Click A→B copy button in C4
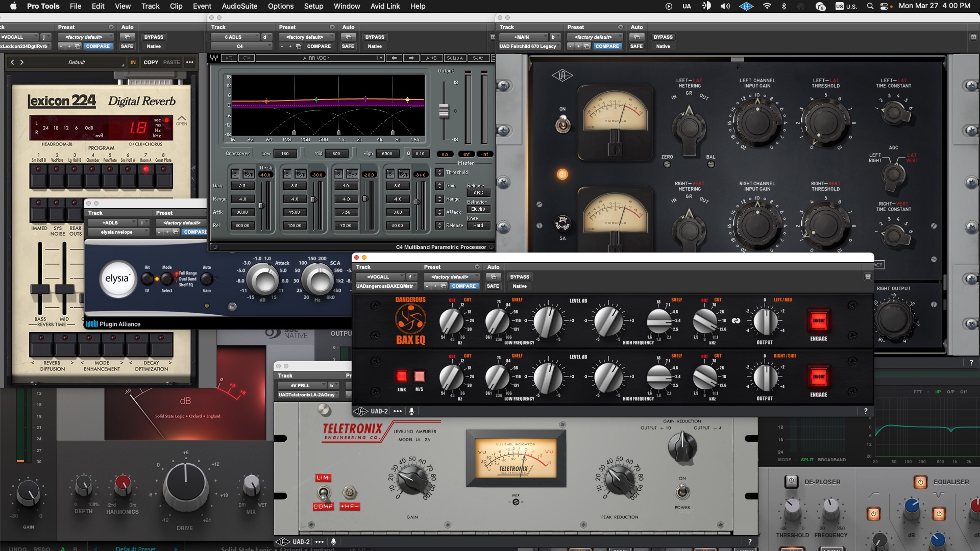The width and height of the screenshot is (980, 551). (431, 58)
